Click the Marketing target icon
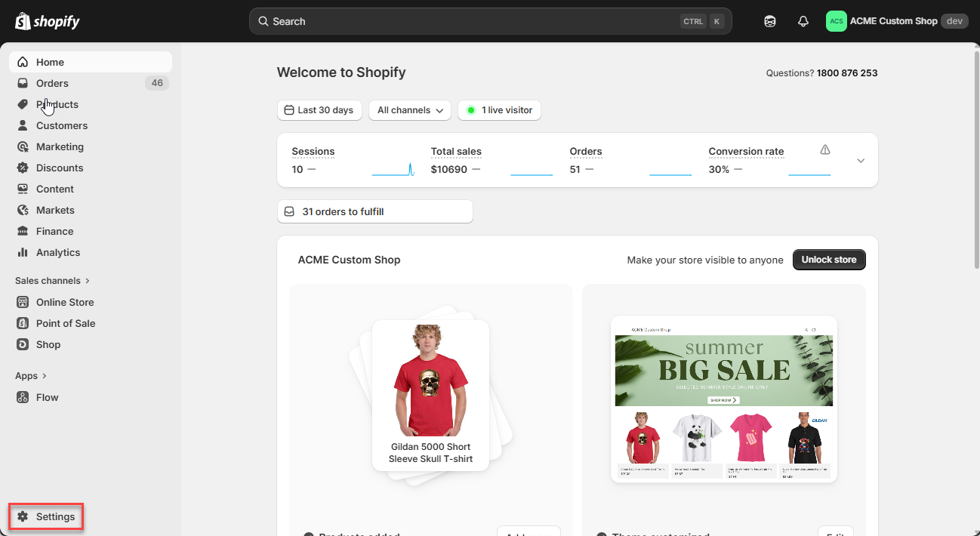 (23, 146)
